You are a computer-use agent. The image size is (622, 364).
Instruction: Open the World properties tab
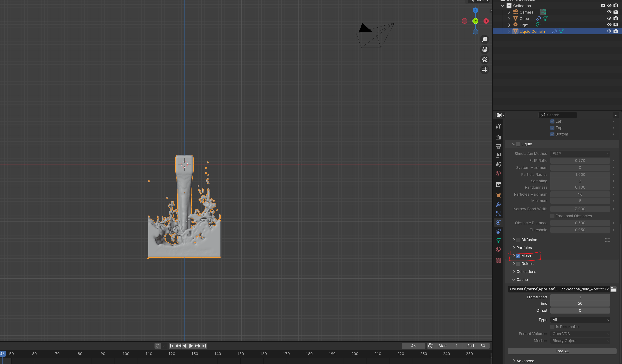click(x=498, y=173)
